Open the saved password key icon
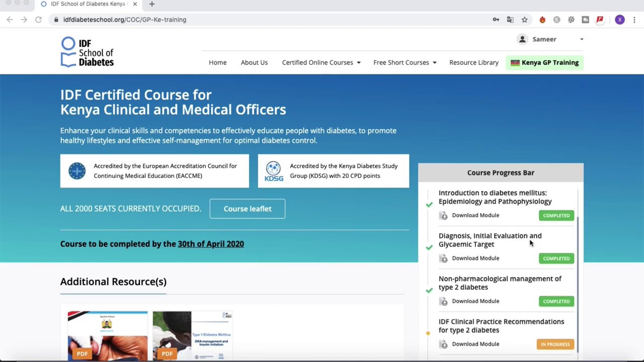This screenshot has height=362, width=644. pyautogui.click(x=496, y=20)
